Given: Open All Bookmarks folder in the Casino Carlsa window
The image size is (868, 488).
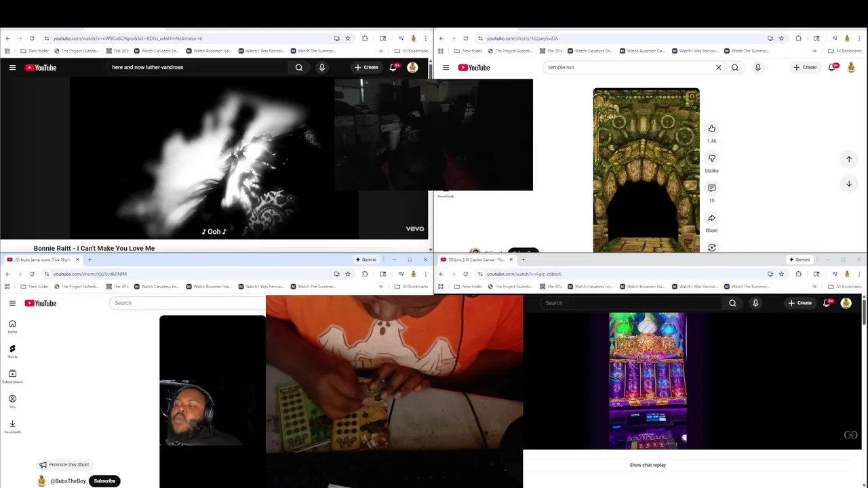Looking at the screenshot, I should [845, 287].
